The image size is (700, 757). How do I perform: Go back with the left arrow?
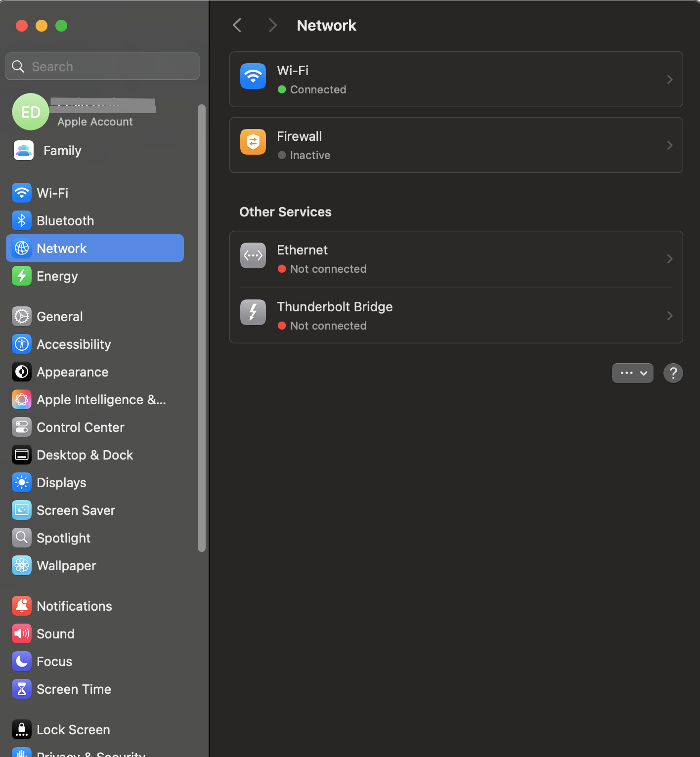(237, 25)
